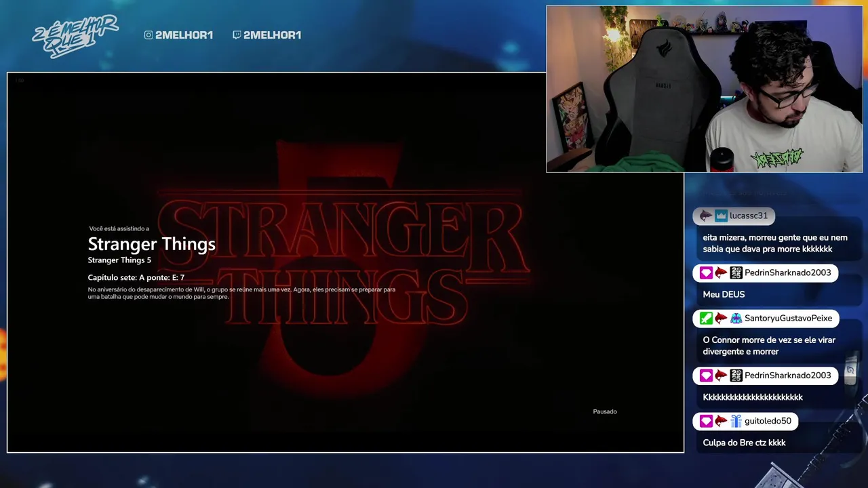Click the Twitch icon in the header

pos(237,35)
